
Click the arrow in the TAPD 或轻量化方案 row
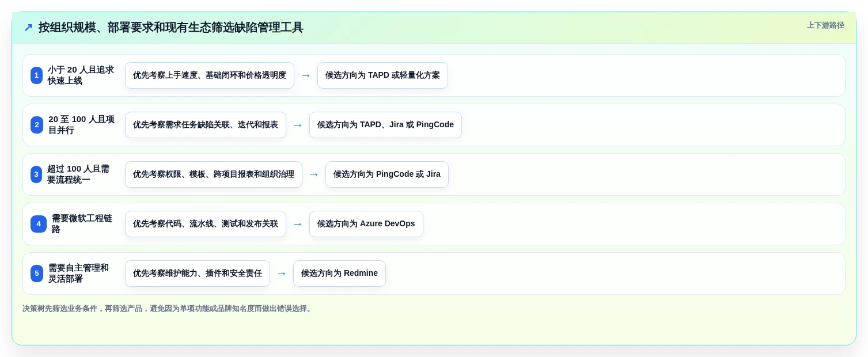[306, 75]
